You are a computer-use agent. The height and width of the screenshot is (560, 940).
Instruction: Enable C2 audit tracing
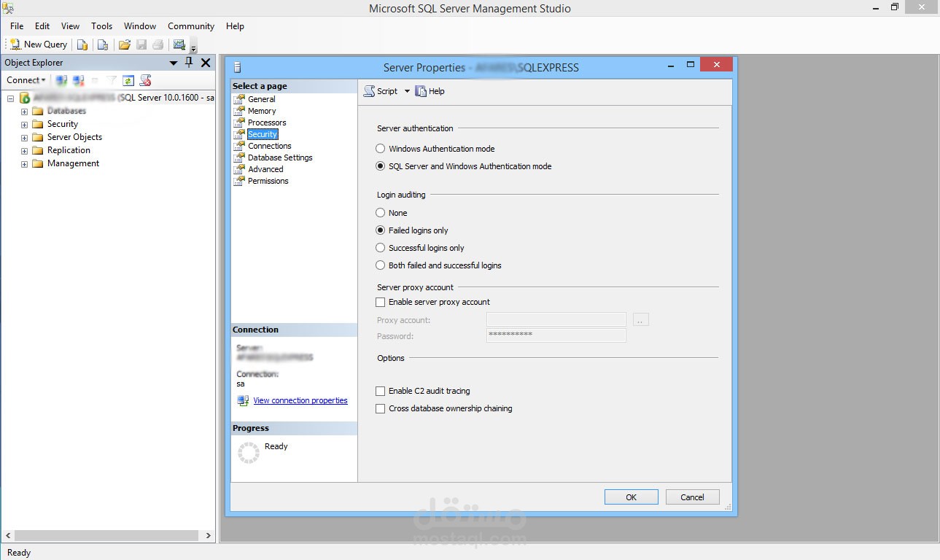coord(380,391)
